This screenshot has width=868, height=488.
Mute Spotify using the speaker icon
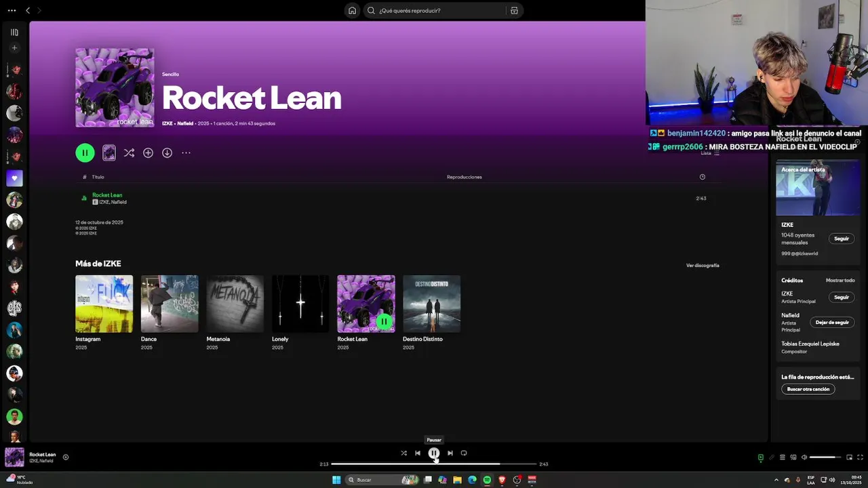click(x=804, y=457)
